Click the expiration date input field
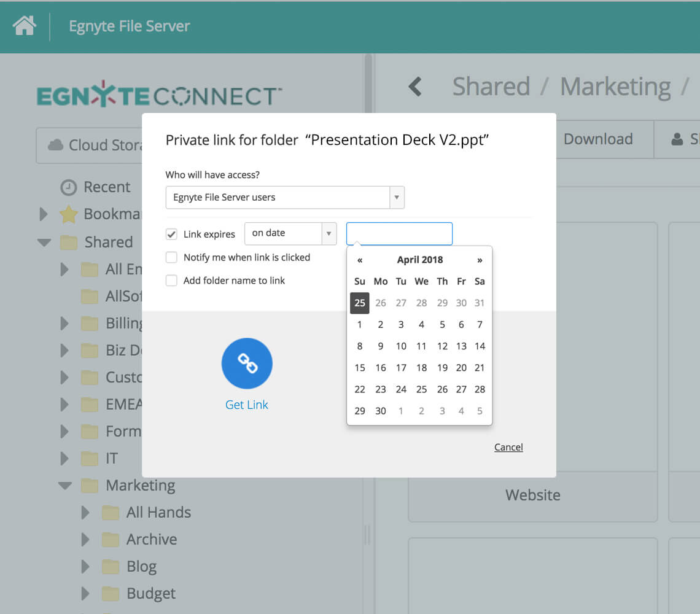The image size is (700, 614). coord(399,234)
